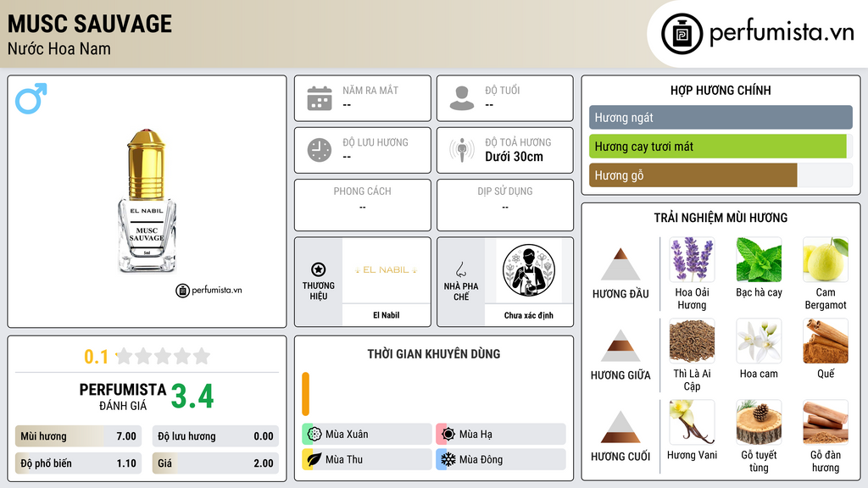
Task: Click the Độ lưu hương 0.00 score bar
Action: [215, 436]
